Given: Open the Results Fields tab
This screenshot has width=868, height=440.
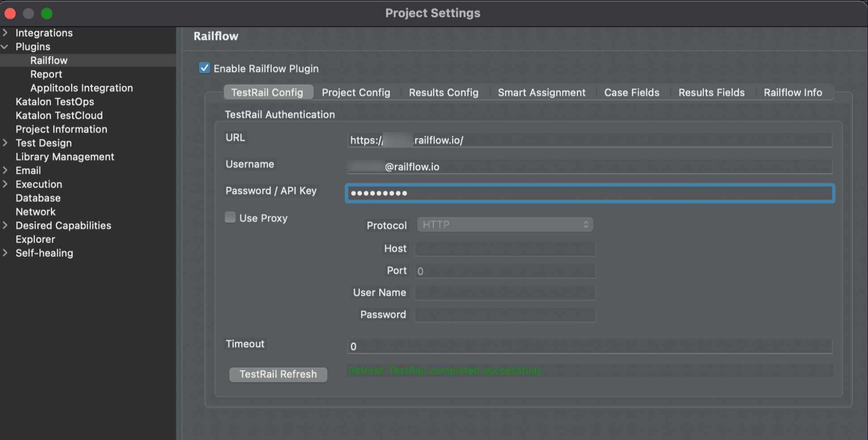Looking at the screenshot, I should coord(711,92).
